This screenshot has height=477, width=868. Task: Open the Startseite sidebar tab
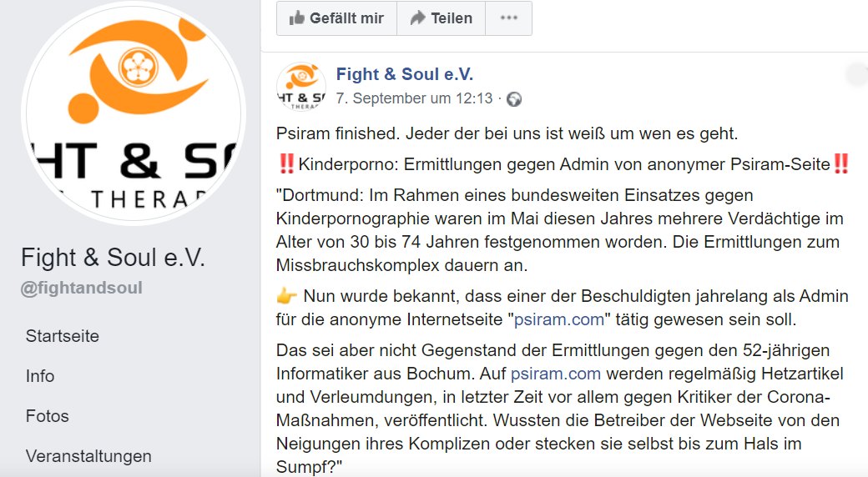pyautogui.click(x=63, y=336)
